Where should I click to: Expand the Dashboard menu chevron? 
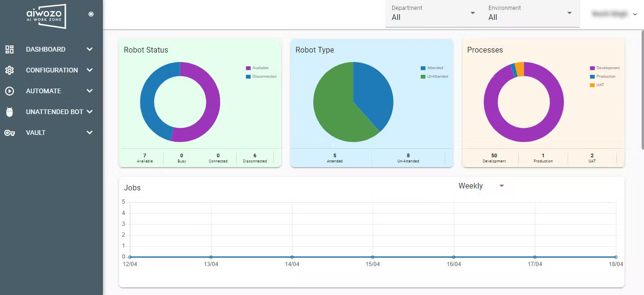90,49
